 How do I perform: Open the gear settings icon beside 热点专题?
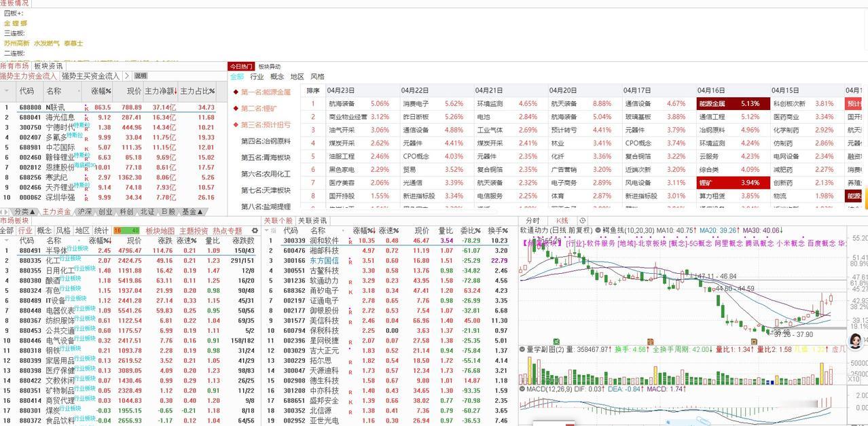pos(254,230)
